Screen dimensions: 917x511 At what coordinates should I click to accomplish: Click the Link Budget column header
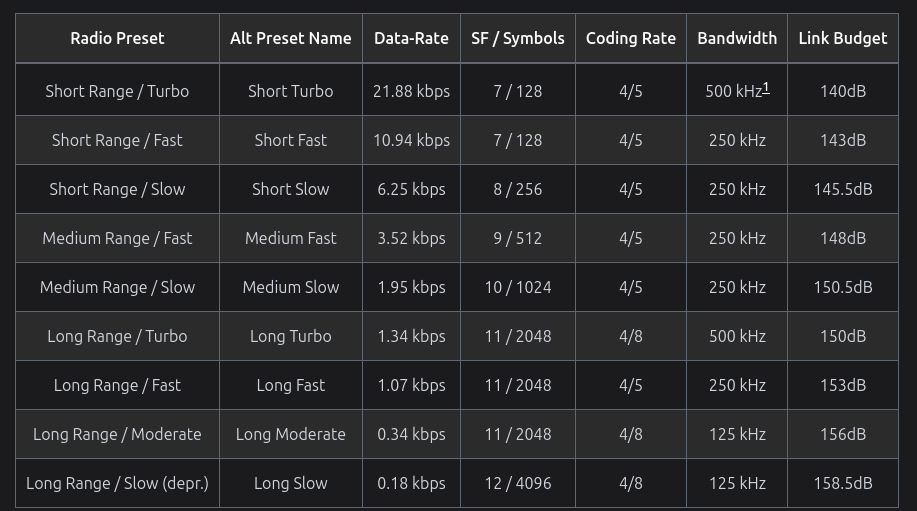(x=842, y=39)
